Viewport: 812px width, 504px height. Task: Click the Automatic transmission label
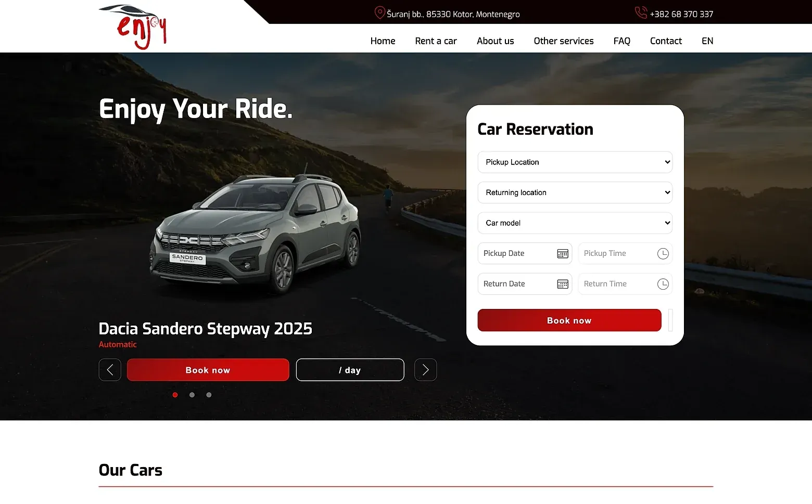point(118,344)
